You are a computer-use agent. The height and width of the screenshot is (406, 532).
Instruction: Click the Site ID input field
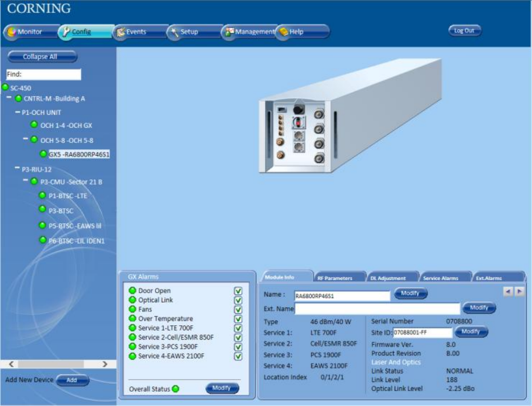click(x=422, y=333)
